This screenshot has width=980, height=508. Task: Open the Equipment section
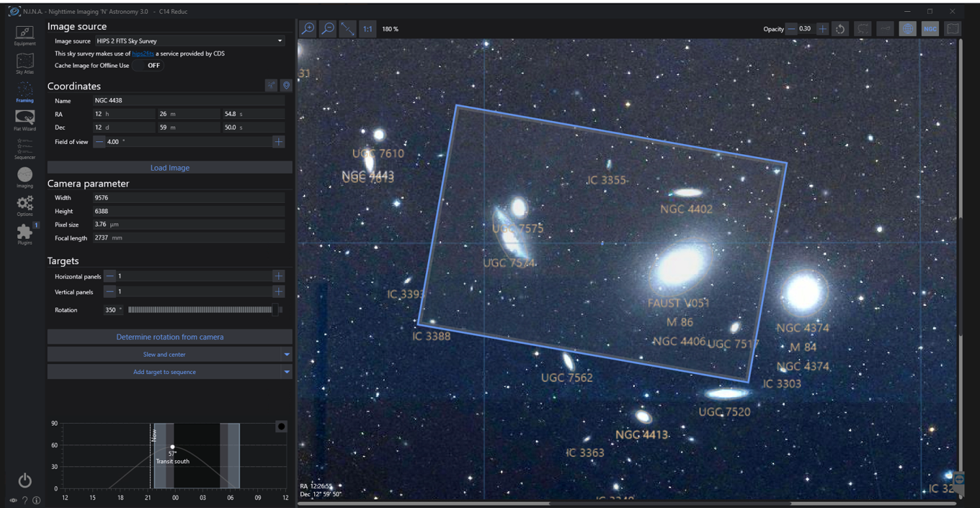click(25, 35)
